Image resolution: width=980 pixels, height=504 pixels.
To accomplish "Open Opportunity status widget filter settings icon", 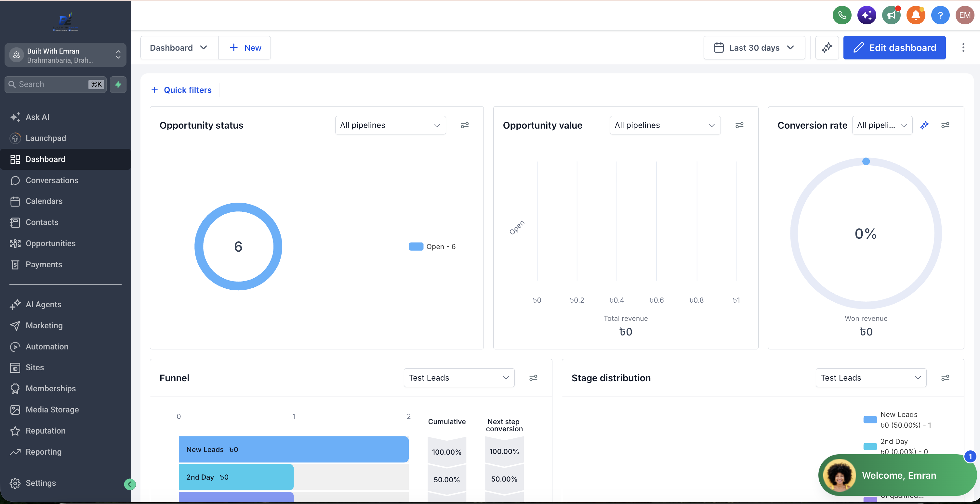I will [465, 125].
